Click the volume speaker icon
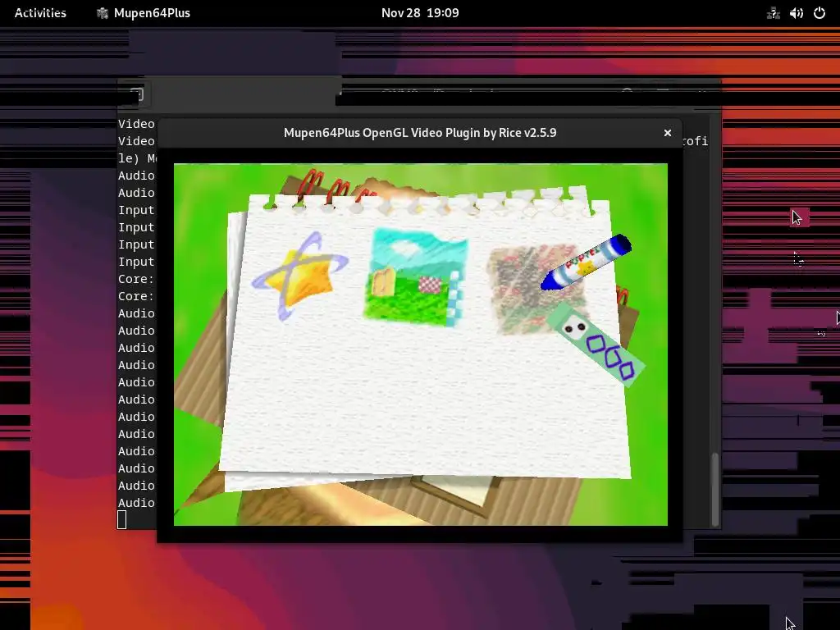 [x=797, y=13]
